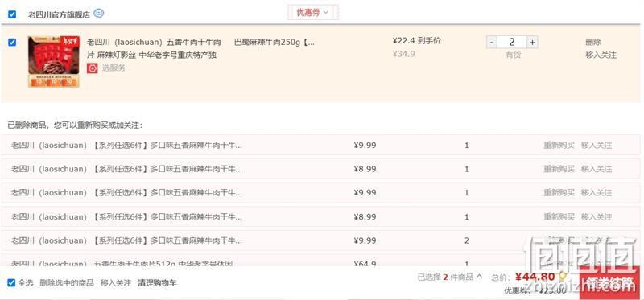Open store chat icon beside 老四川官方旗舰店
This screenshot has height=300, width=644.
coord(98,14)
